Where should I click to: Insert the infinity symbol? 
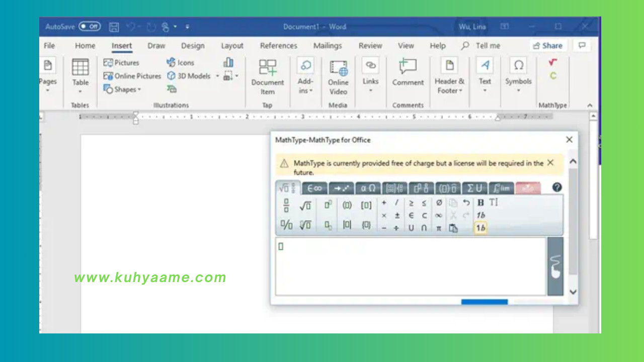439,216
